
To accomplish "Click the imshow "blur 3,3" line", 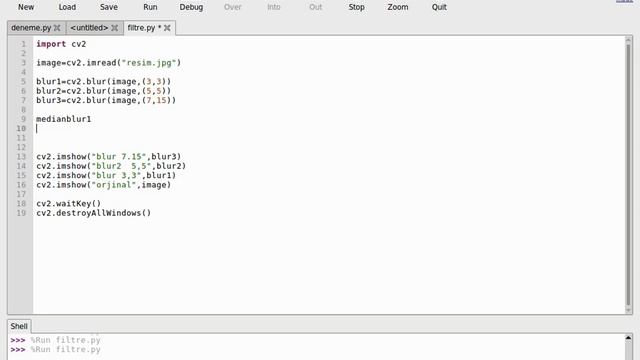I will [106, 175].
